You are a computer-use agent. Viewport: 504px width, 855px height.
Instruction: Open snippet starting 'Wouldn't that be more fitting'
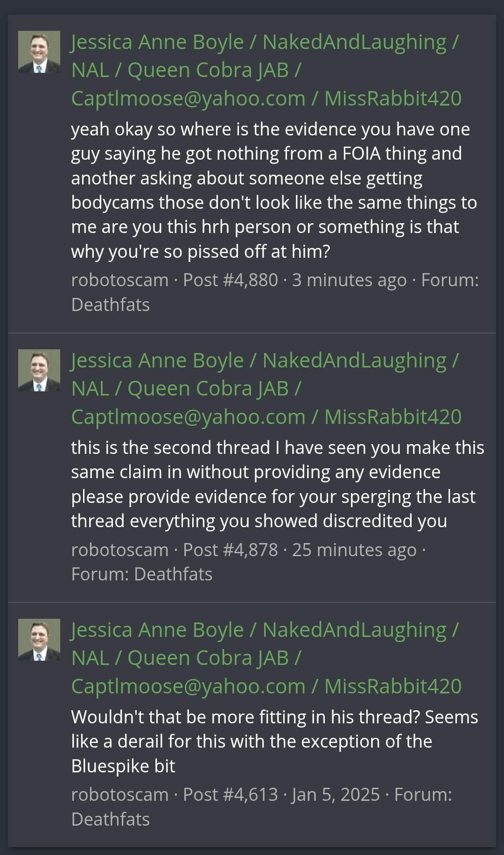(x=274, y=741)
